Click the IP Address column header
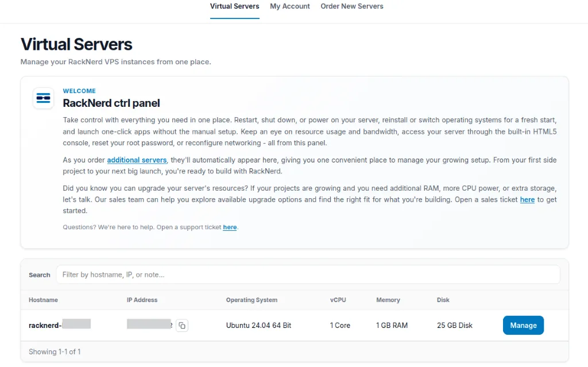Image resolution: width=588 pixels, height=367 pixels. [142, 300]
